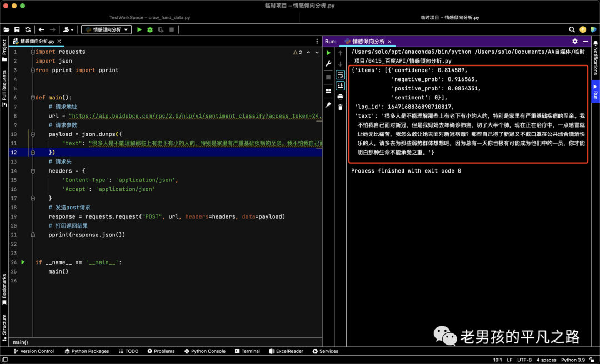Open the Structure sidebar tool window
Viewport: 600px width, 364px height.
pos(4,328)
